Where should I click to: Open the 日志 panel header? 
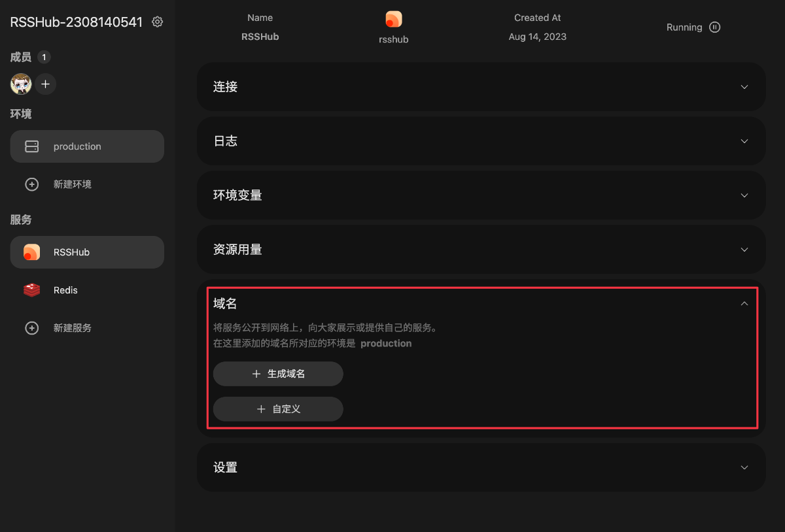click(x=481, y=141)
